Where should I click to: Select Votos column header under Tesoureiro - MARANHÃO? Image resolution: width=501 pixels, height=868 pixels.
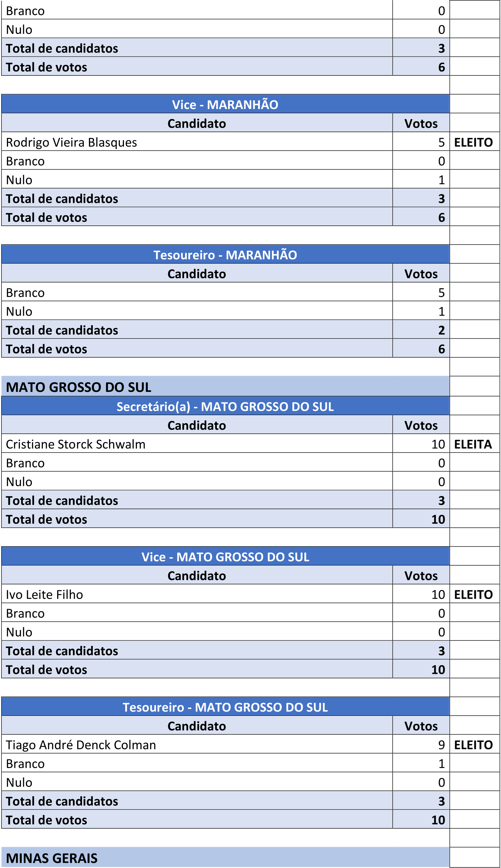[x=421, y=274]
